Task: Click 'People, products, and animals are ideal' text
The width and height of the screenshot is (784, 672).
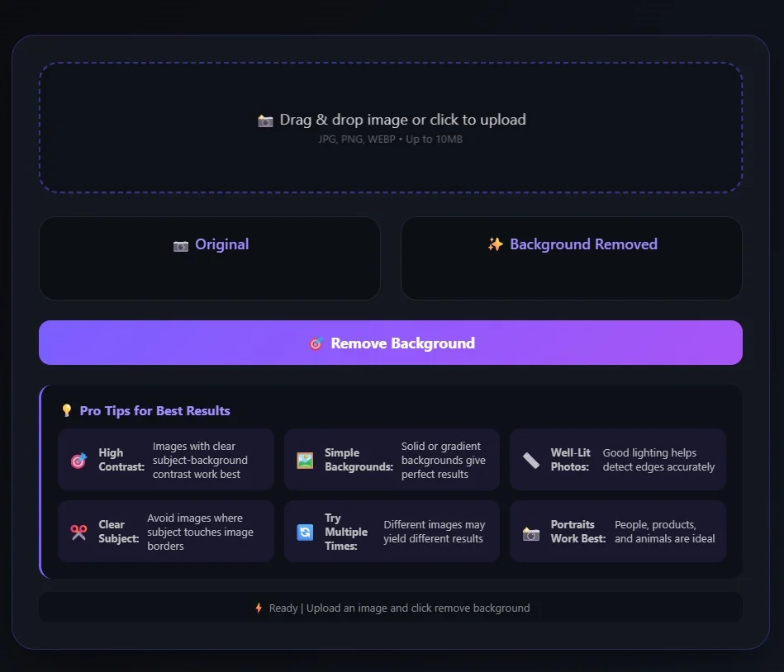Action: 664,532
